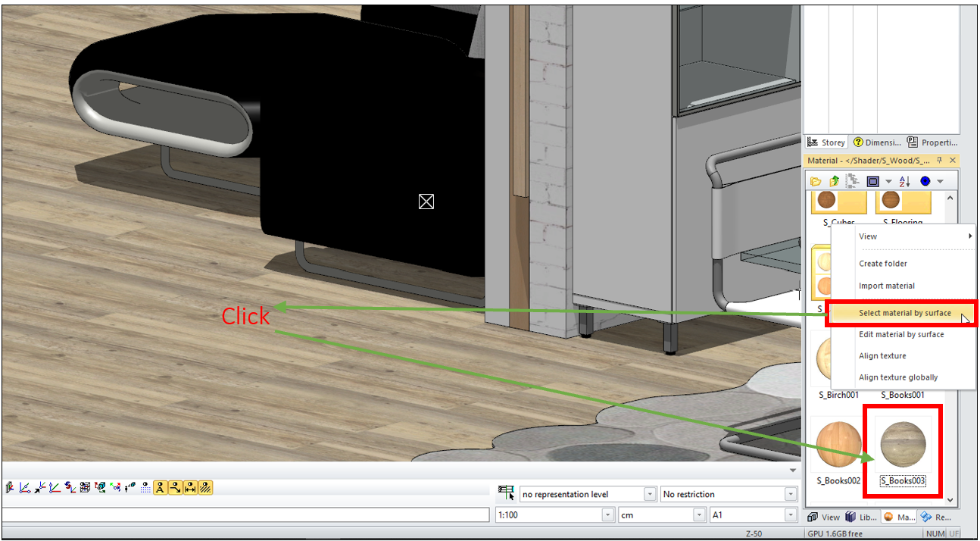This screenshot has width=980, height=541.
Task: Click the thumbnail size square icon
Action: coord(872,182)
